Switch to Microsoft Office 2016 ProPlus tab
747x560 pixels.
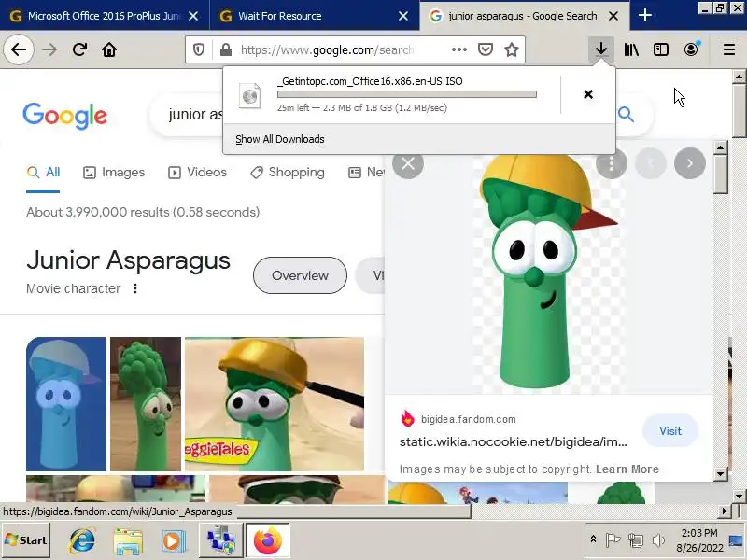pos(104,16)
